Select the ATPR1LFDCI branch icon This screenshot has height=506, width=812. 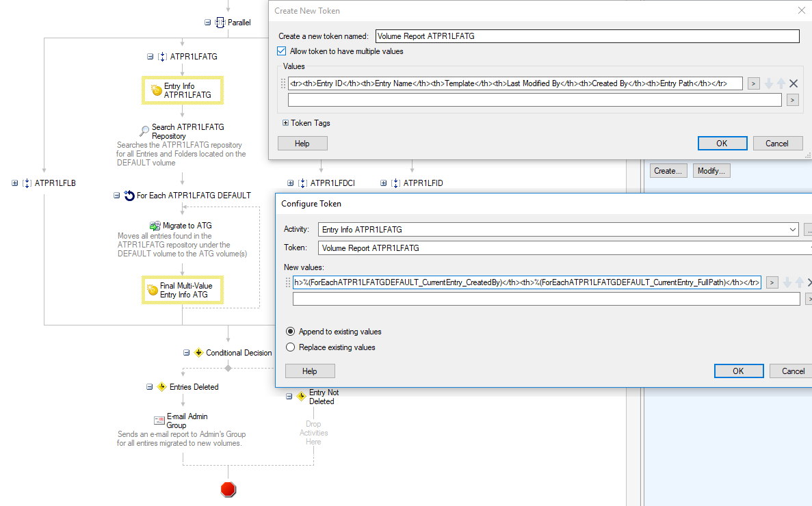(x=302, y=183)
